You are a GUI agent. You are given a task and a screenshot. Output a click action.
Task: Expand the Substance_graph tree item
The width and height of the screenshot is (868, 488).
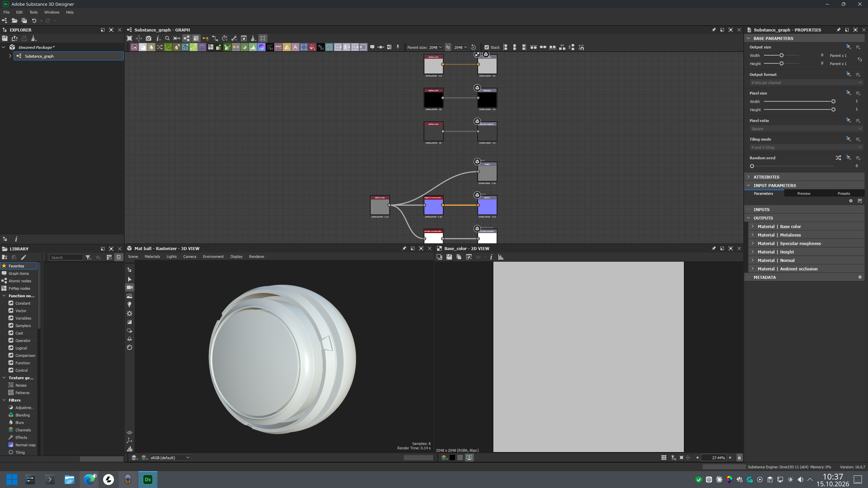coord(10,56)
